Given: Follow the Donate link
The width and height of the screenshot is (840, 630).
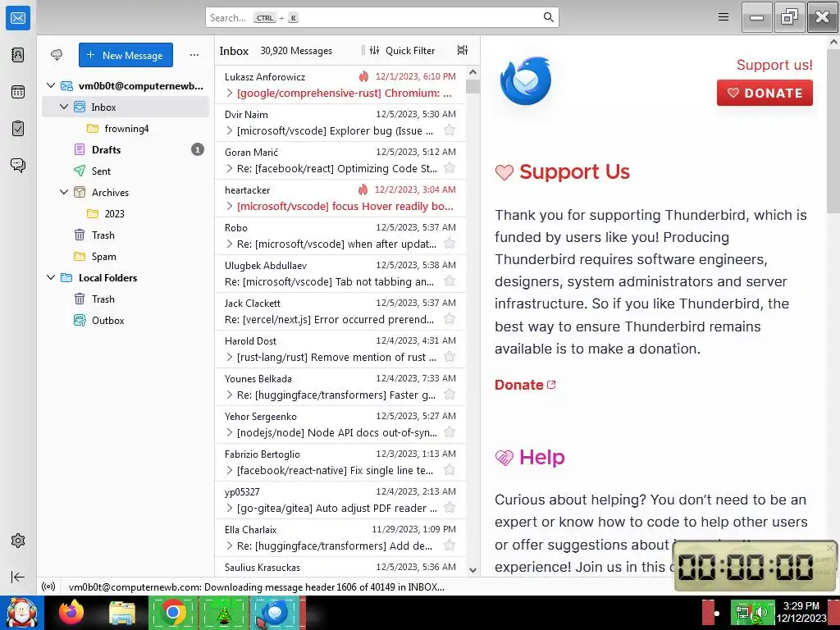Looking at the screenshot, I should (x=525, y=385).
